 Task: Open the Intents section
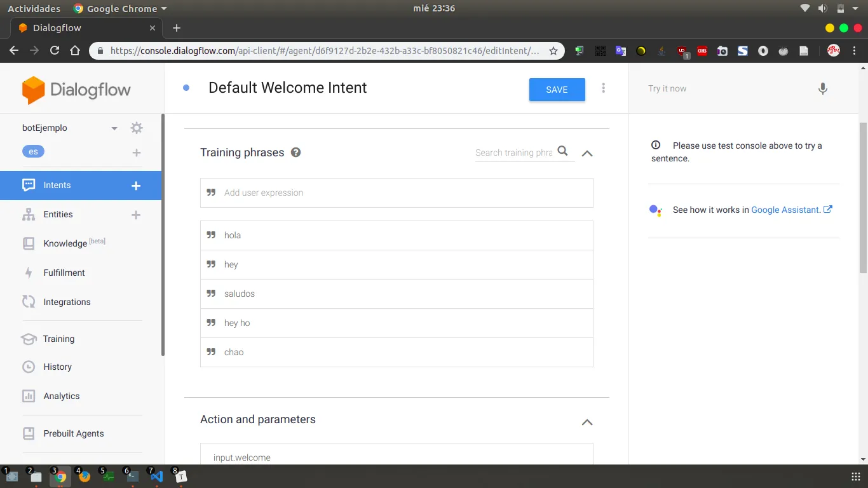pyautogui.click(x=57, y=185)
